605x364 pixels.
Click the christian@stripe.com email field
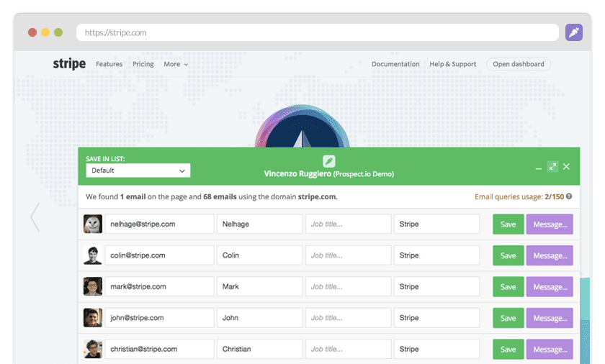click(x=159, y=349)
